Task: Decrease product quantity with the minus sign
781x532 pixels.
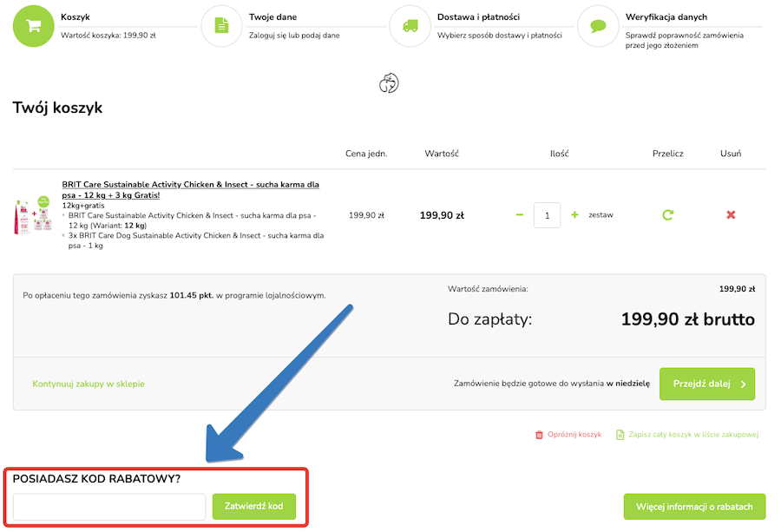Action: (518, 214)
